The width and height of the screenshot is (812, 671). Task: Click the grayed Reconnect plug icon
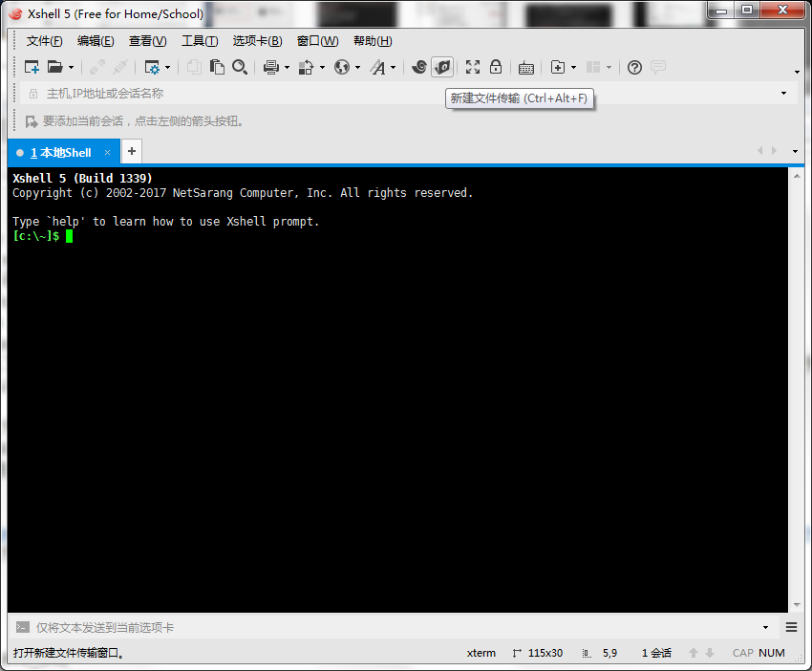pyautogui.click(x=96, y=67)
